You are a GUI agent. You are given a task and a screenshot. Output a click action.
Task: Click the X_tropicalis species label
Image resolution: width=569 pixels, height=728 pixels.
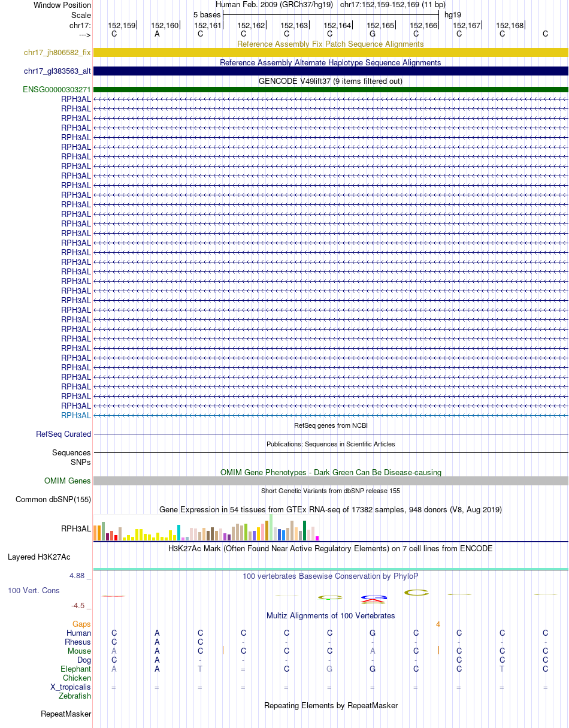tap(71, 687)
